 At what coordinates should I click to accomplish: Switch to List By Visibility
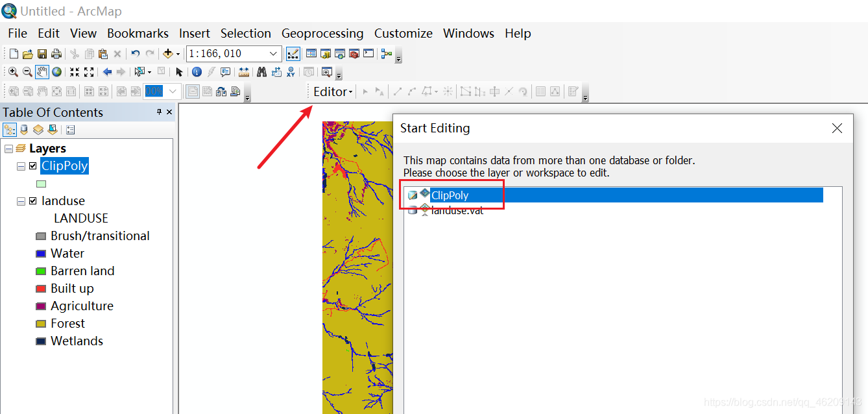tap(38, 130)
